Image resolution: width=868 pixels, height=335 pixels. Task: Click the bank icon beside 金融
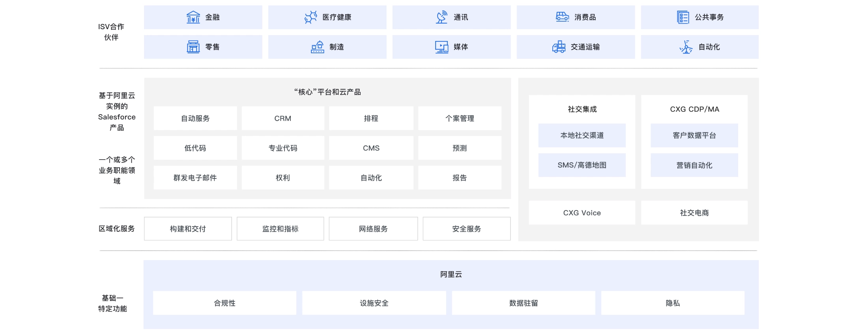pos(193,17)
